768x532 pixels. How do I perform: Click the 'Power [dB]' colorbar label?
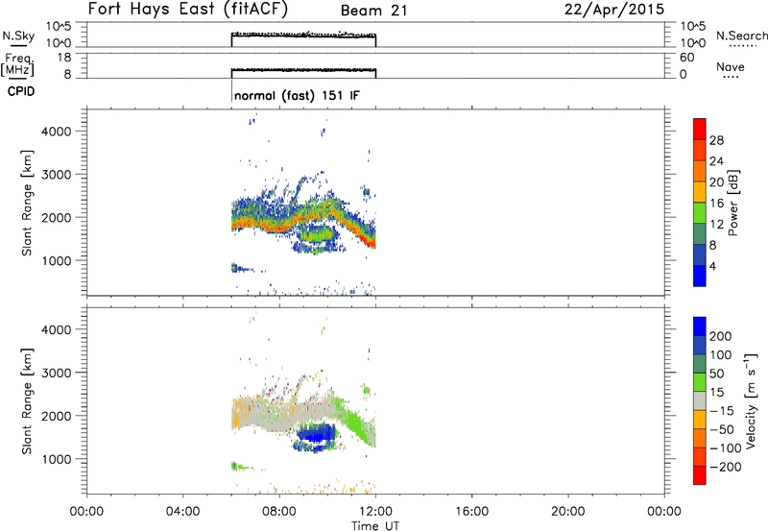[732, 203]
